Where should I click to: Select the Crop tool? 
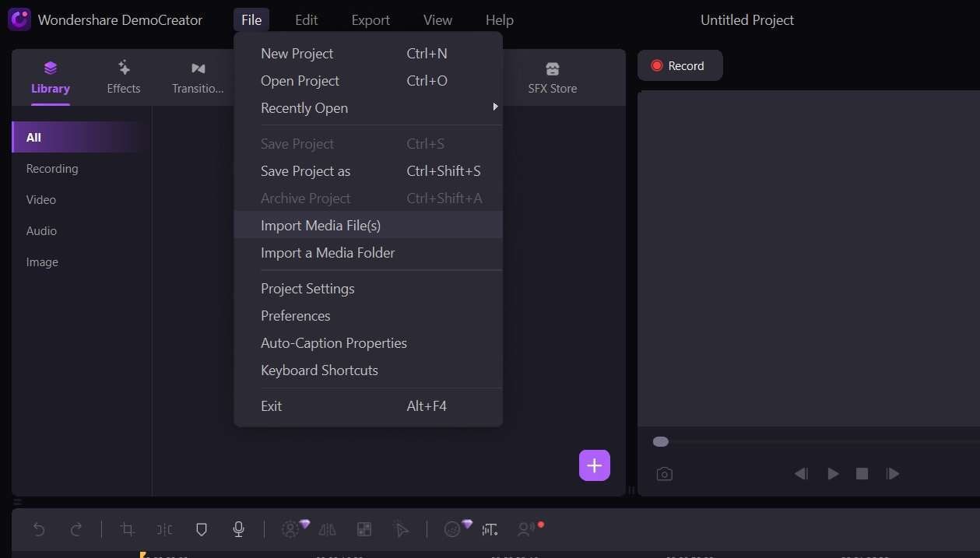pos(127,530)
